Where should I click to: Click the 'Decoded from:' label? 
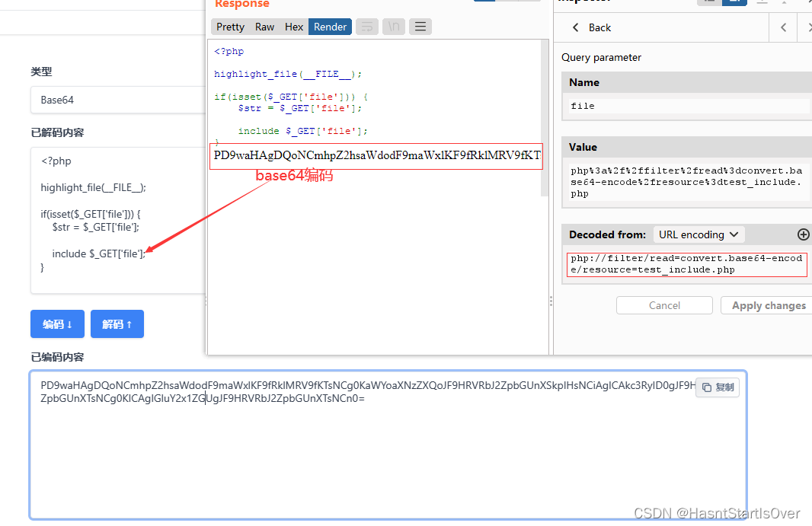[x=607, y=234]
